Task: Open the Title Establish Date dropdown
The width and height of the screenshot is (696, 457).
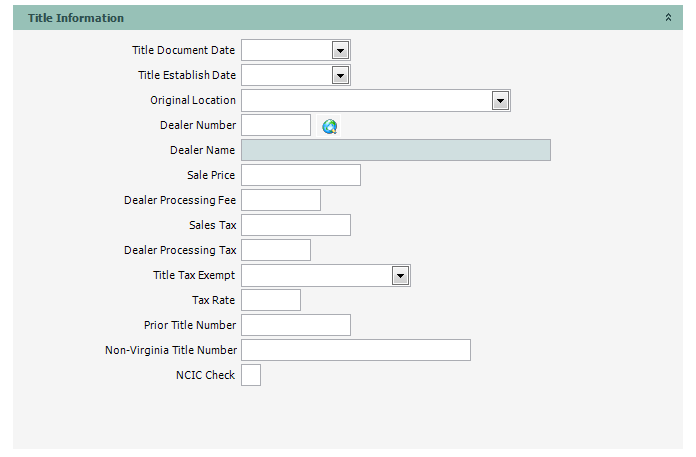Action: pyautogui.click(x=340, y=75)
